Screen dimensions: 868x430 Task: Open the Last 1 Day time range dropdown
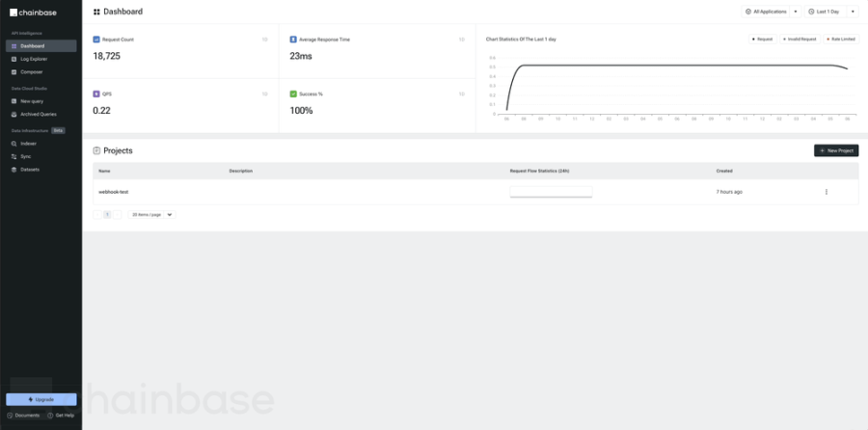coord(830,12)
